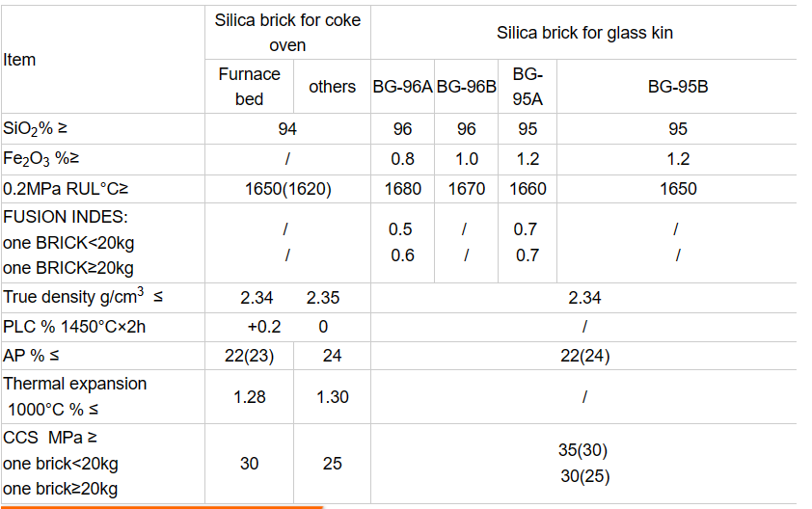Click the 1650(1620) value cell
812x509 pixels.
(x=287, y=189)
